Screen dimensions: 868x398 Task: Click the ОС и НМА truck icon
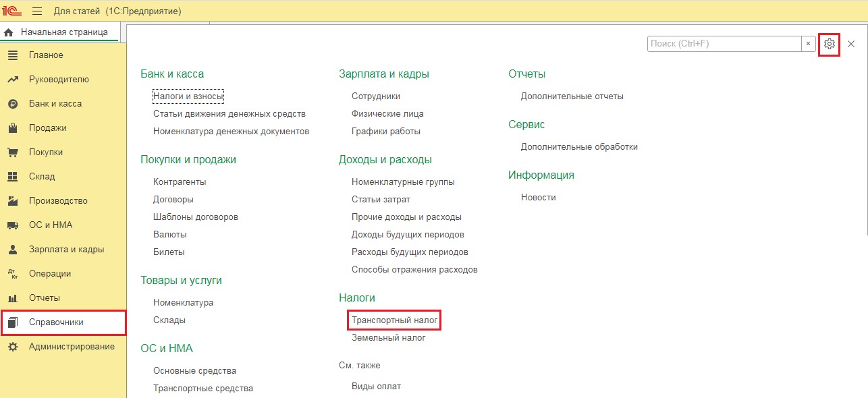[12, 225]
